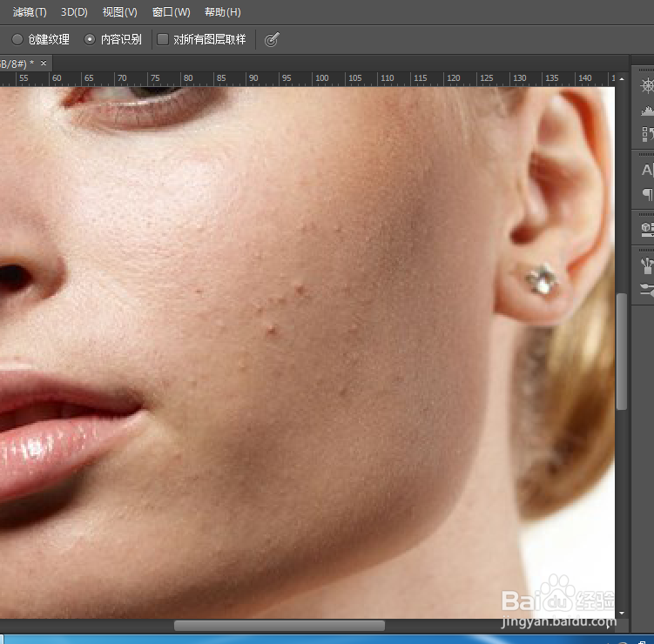Open the History panel icon
The width and height of the screenshot is (654, 644).
tap(647, 134)
